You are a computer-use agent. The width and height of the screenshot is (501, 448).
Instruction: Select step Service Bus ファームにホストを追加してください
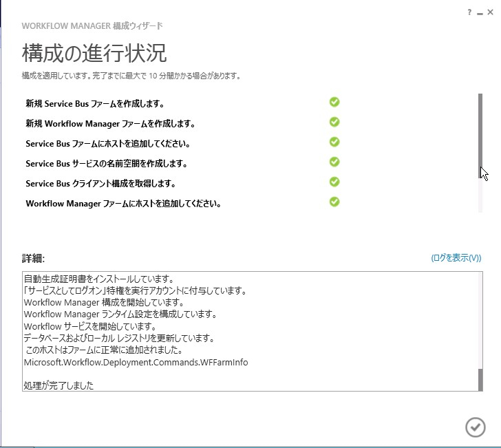pyautogui.click(x=108, y=144)
